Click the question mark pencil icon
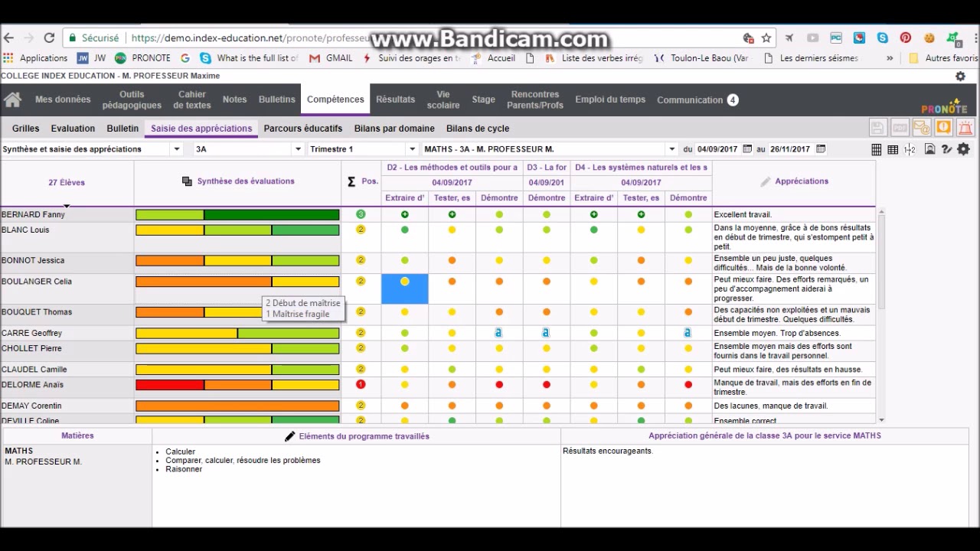This screenshot has height=551, width=980. 946,149
